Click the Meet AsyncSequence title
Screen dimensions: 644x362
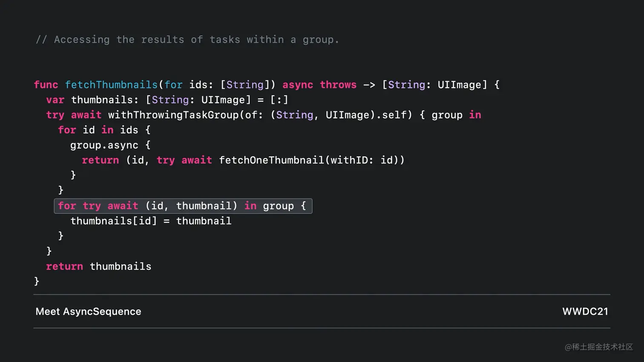(x=88, y=311)
